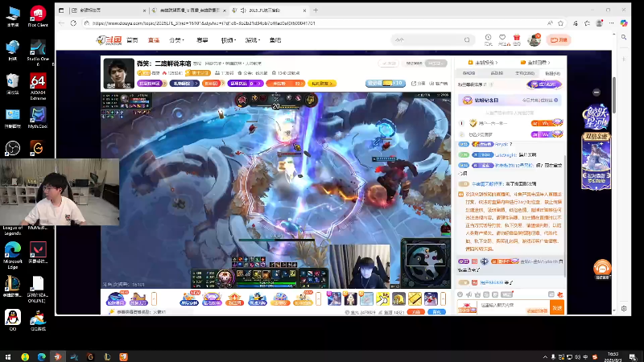This screenshot has width=644, height=362.
Task: Open the 首页 home menu item
Action: click(132, 40)
